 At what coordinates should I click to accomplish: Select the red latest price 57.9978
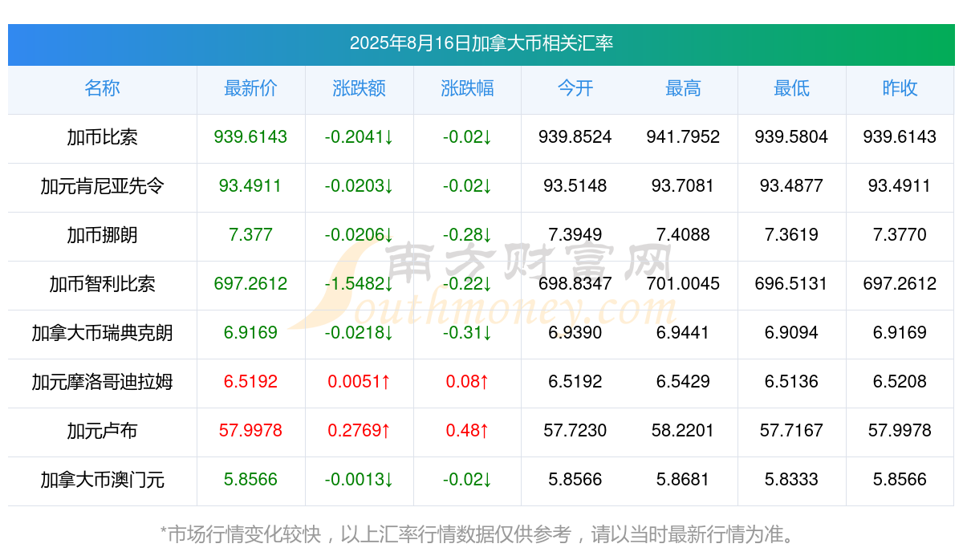point(250,431)
